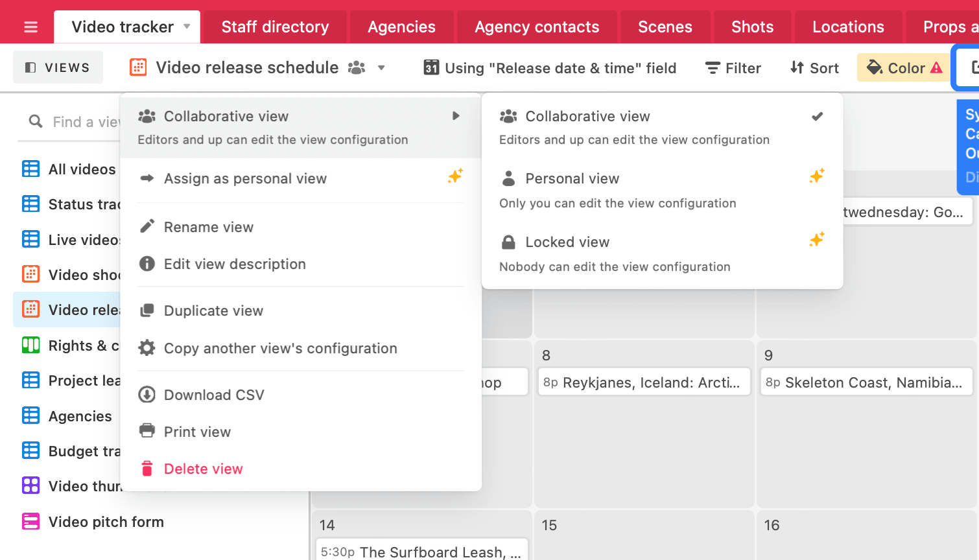Toggle the Views sidebar button
The height and width of the screenshot is (560, 979).
(58, 67)
